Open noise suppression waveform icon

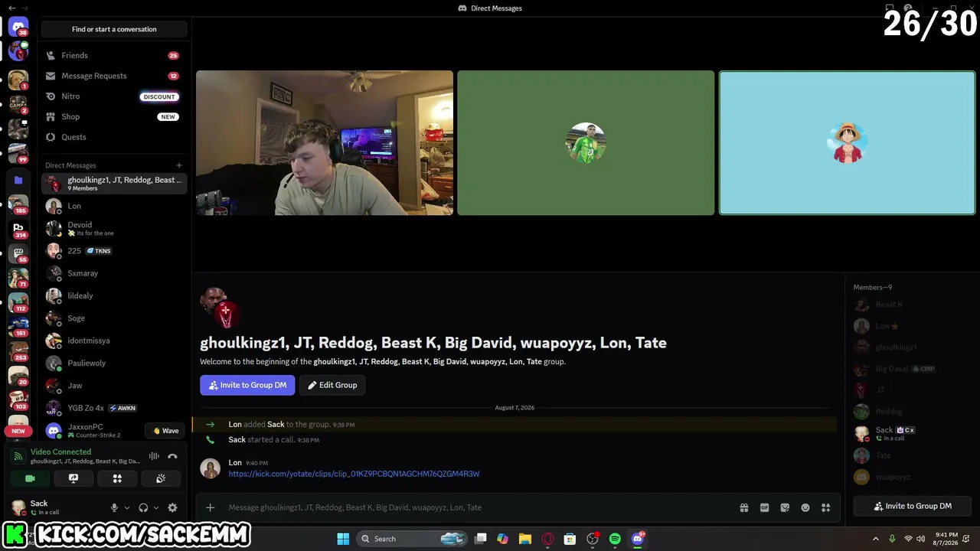154,456
